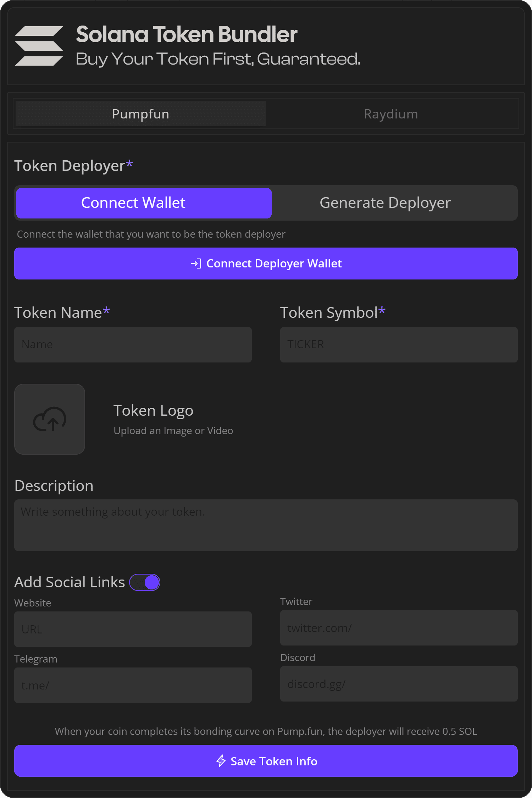Viewport: 532px width, 798px height.
Task: Click the 'Token Deployer' label
Action: point(70,166)
